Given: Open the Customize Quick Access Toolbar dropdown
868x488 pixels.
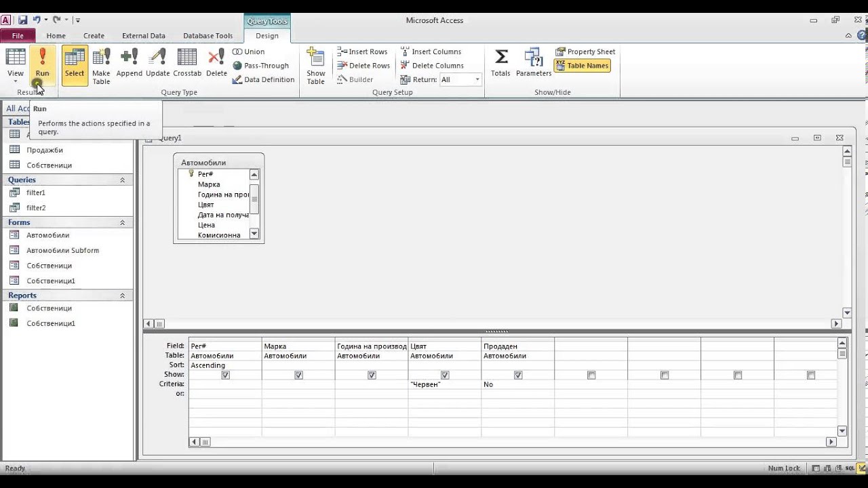Looking at the screenshot, I should tap(78, 20).
